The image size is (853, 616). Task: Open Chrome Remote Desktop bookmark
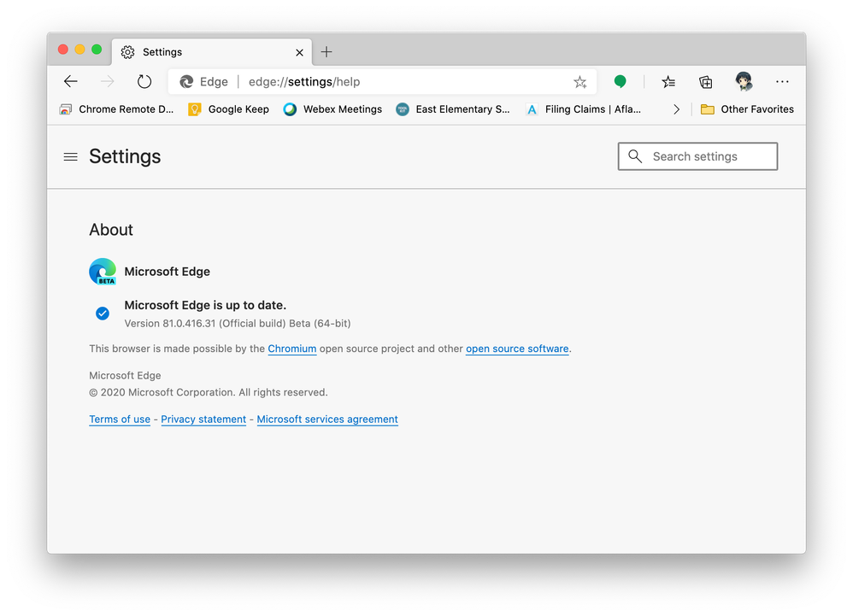pyautogui.click(x=116, y=109)
